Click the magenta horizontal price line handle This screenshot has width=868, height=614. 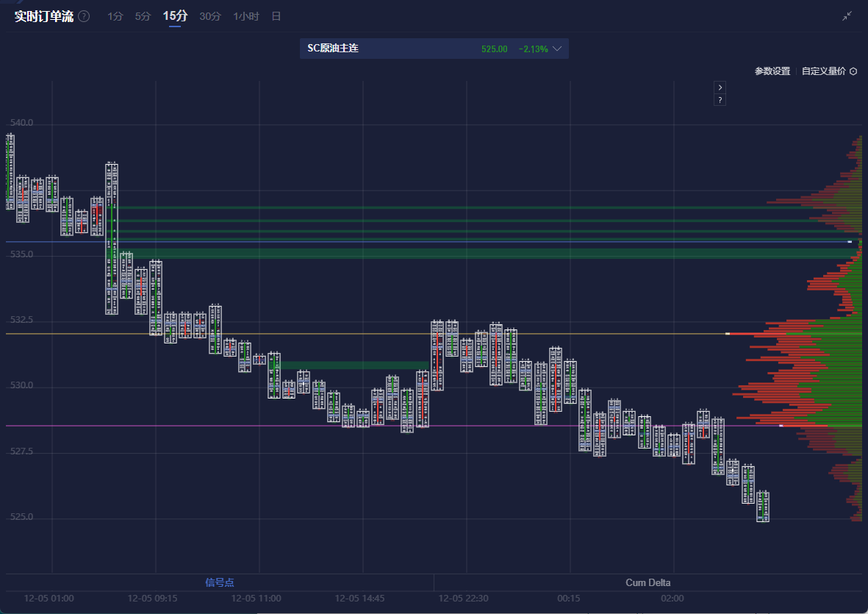[781, 426]
